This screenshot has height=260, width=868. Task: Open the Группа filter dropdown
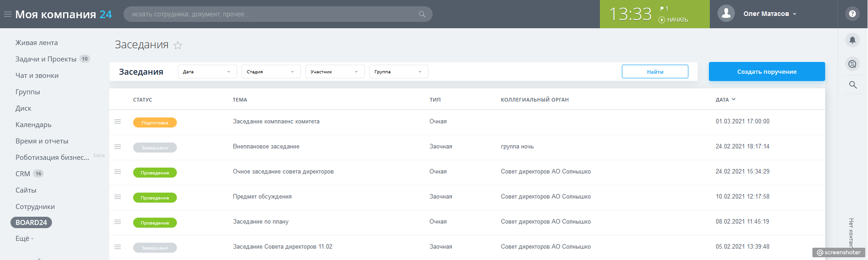[x=398, y=72]
